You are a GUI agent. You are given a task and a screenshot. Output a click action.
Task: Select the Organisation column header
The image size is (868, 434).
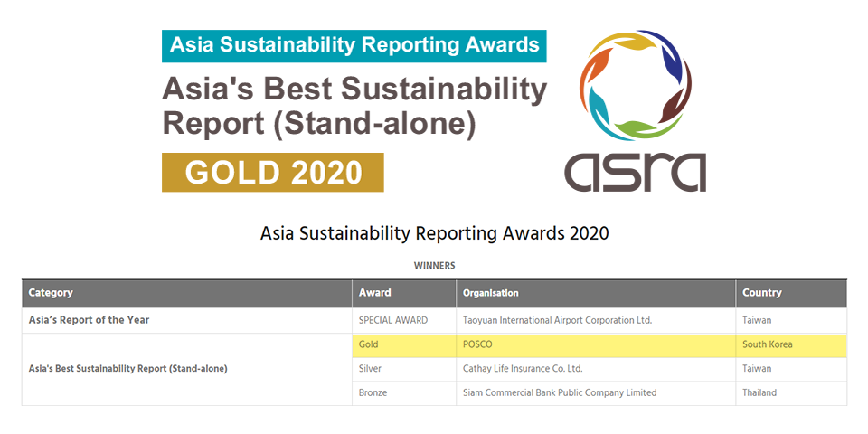491,293
